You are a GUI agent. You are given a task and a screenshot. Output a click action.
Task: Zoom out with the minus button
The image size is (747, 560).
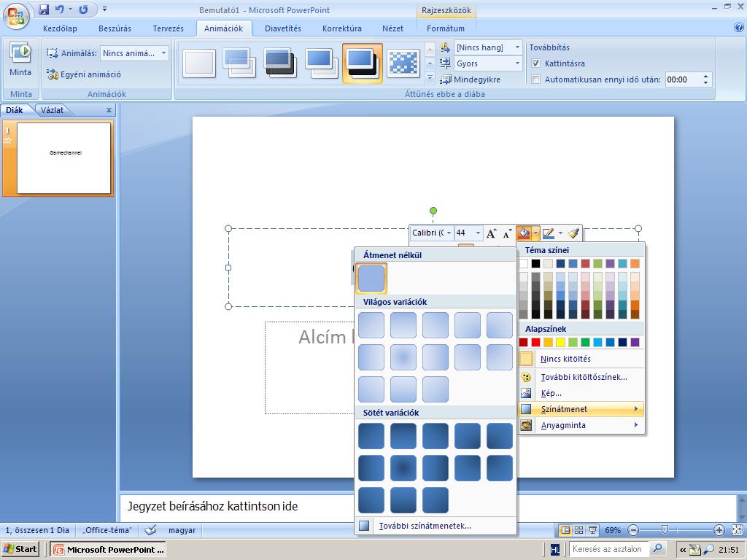point(634,530)
